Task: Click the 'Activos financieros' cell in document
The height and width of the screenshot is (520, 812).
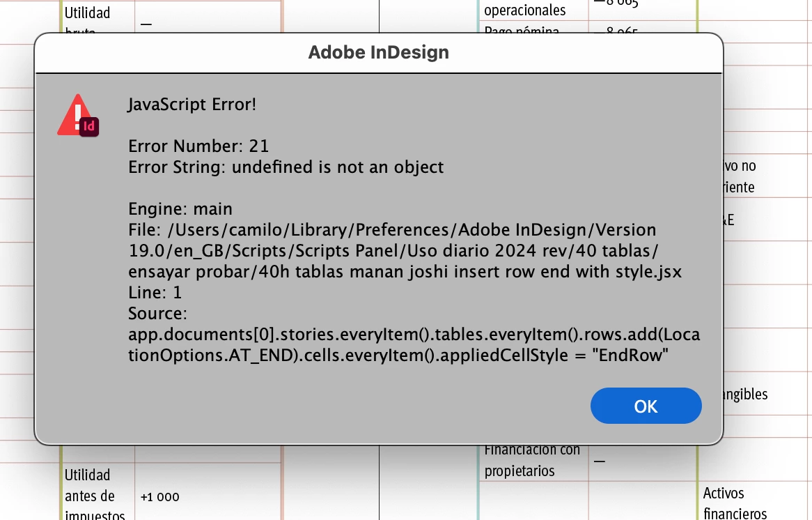Action: (734, 503)
